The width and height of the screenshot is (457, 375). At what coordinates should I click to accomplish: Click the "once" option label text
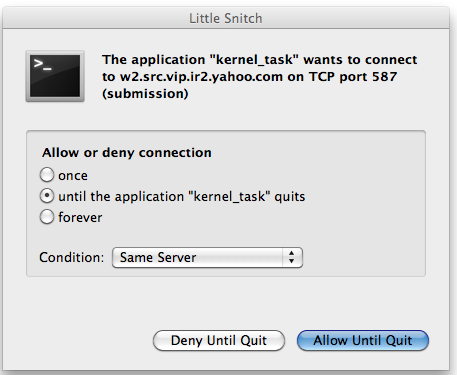(x=73, y=176)
